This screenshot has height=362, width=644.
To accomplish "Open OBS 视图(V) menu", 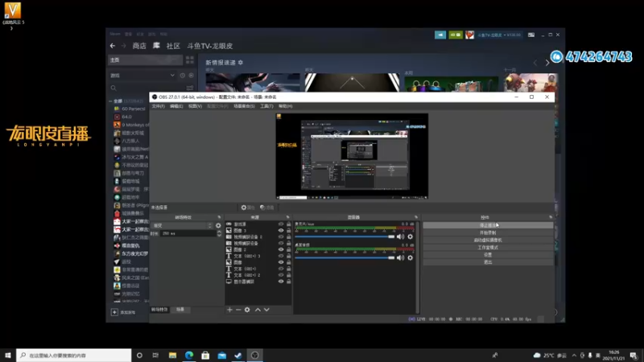I will click(195, 106).
